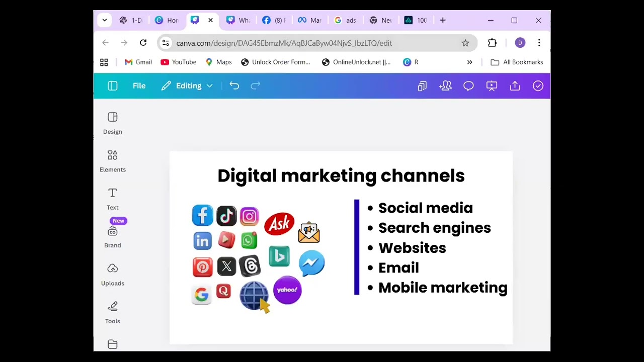644x362 pixels.
Task: Redo the last action
Action: click(255, 86)
